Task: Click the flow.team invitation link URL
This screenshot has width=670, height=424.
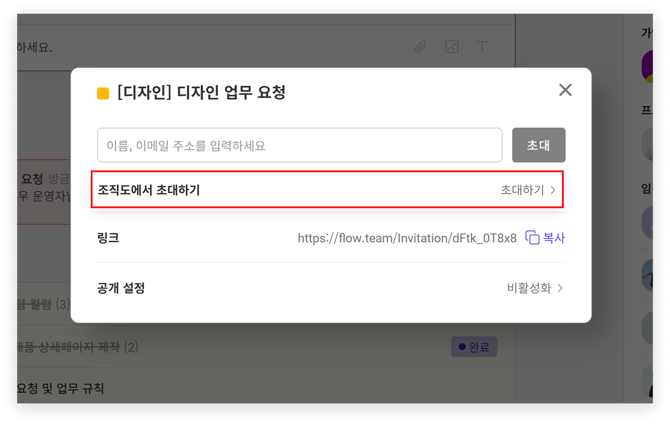Action: click(407, 238)
